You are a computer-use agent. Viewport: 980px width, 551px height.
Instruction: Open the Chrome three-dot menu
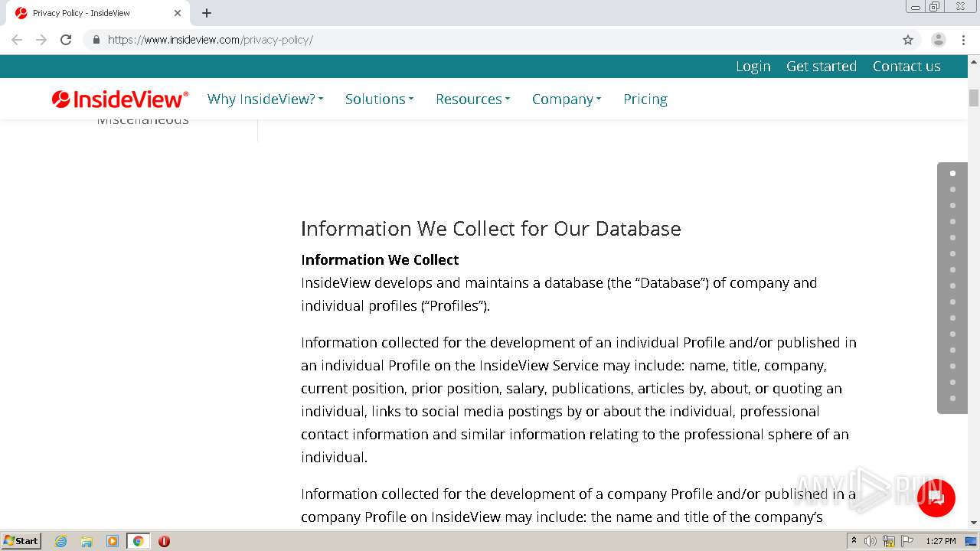pos(963,40)
